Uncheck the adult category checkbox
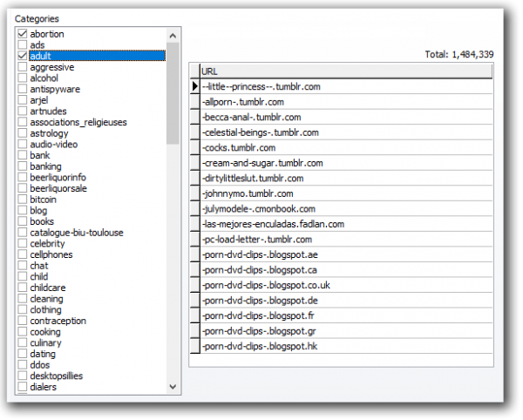This screenshot has width=523, height=420. coord(23,56)
